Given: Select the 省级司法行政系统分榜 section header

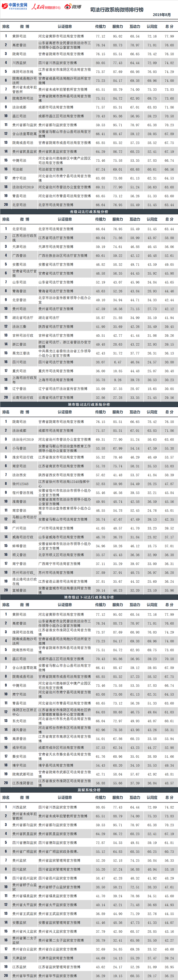Looking at the screenshot, I should click(x=89, y=212).
